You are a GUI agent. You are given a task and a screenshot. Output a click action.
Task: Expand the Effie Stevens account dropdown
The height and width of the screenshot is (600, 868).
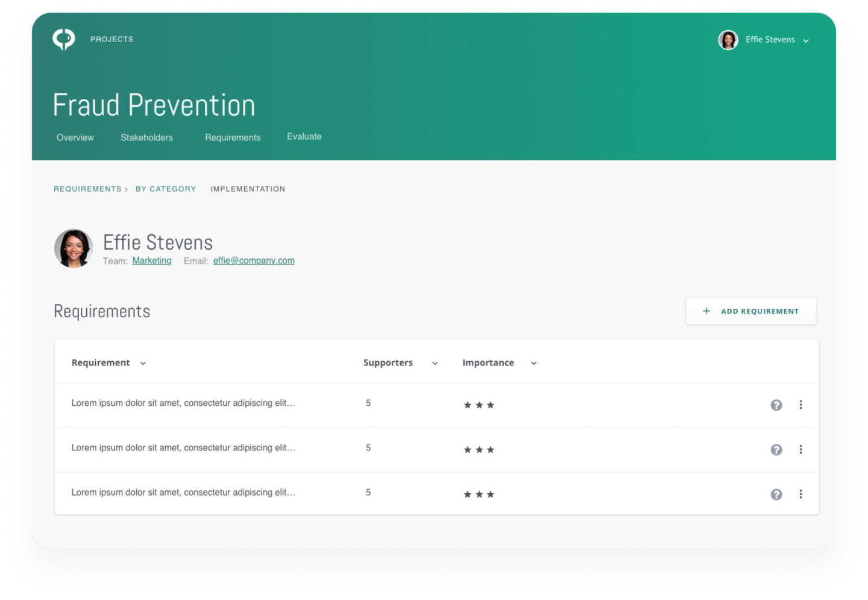point(805,40)
